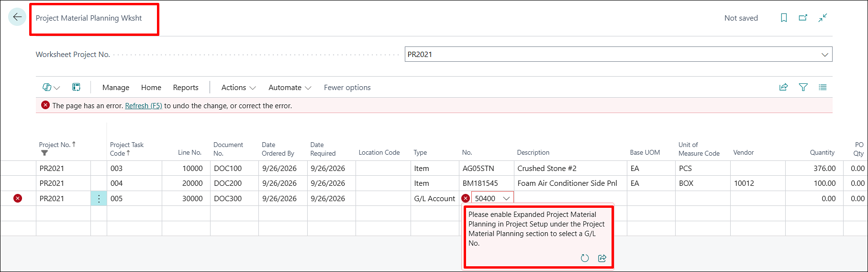Expand the Automate menu
The width and height of the screenshot is (868, 272).
click(x=290, y=87)
